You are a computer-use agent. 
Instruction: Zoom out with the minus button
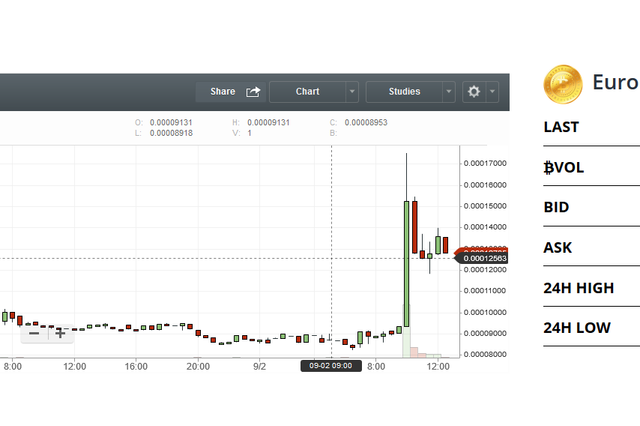[x=34, y=333]
